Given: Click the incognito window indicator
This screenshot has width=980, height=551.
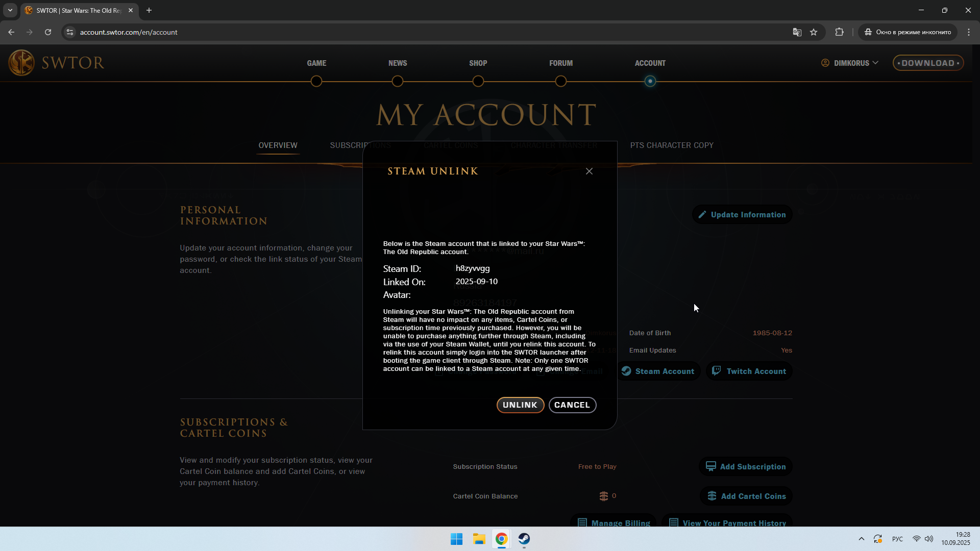Looking at the screenshot, I should click(908, 32).
